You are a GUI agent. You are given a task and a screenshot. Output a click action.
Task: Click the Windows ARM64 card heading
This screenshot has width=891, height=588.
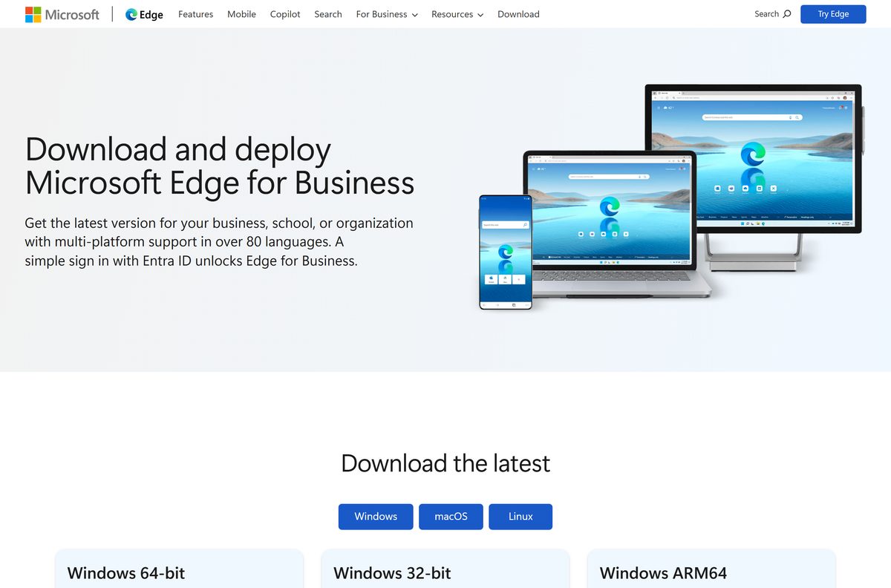coord(663,573)
